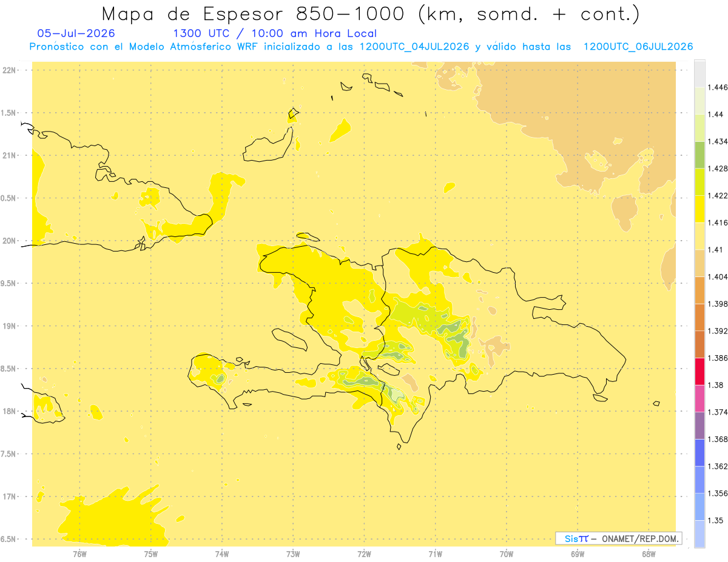Viewport: 728px width, 562px height.
Task: Click the legend value 1.38
Action: pos(715,385)
